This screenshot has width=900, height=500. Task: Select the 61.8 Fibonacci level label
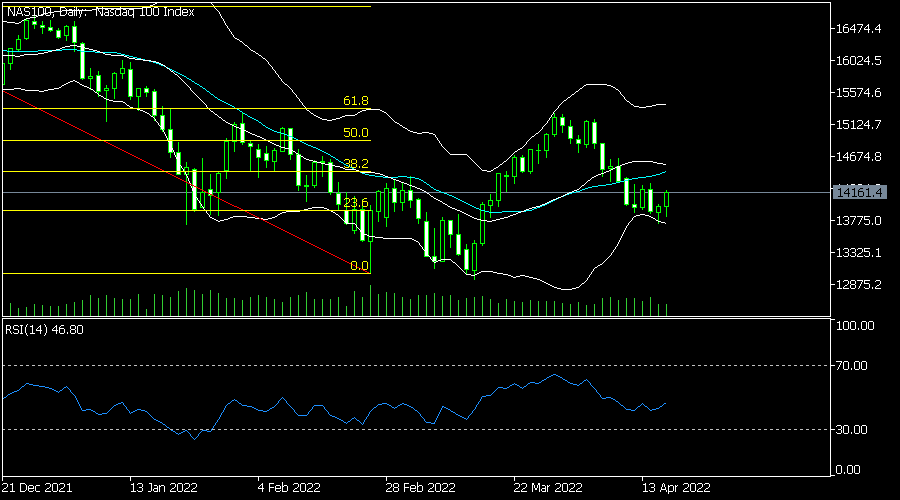356,101
